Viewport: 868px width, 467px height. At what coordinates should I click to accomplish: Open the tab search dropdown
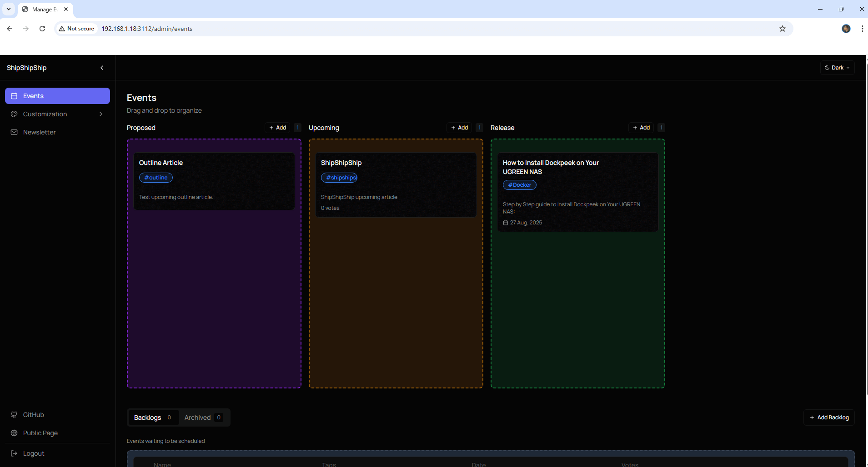pyautogui.click(x=9, y=9)
